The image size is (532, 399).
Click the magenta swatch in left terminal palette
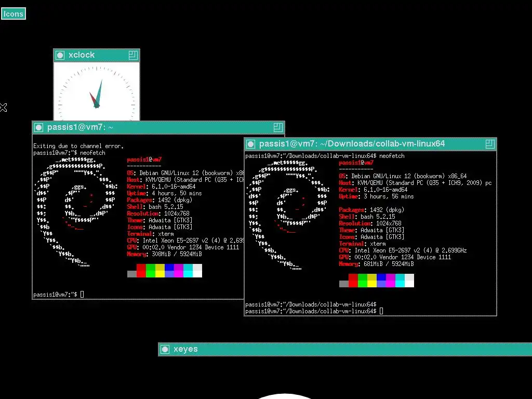pyautogui.click(x=179, y=271)
